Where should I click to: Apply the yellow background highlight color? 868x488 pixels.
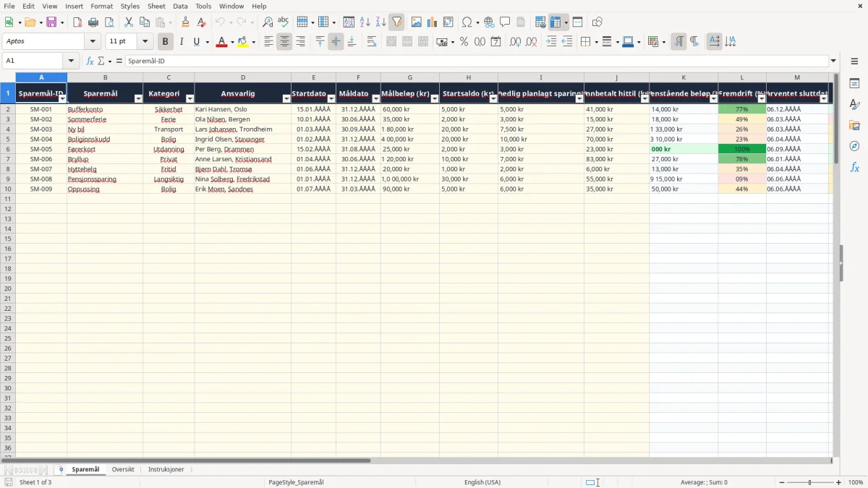coord(242,42)
